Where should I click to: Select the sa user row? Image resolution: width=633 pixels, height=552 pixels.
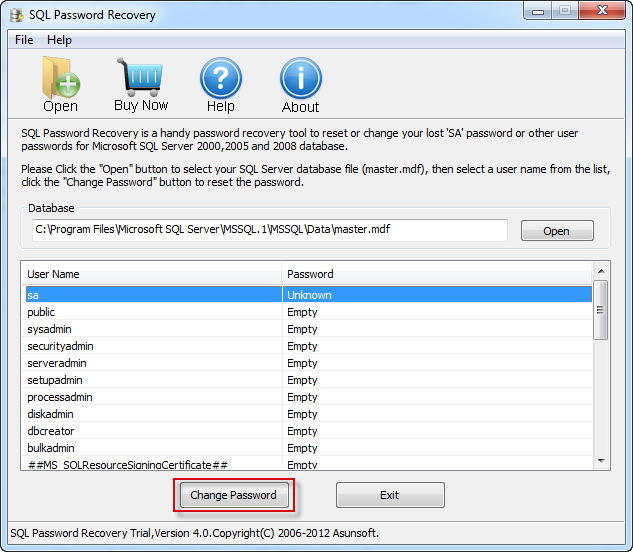(309, 295)
